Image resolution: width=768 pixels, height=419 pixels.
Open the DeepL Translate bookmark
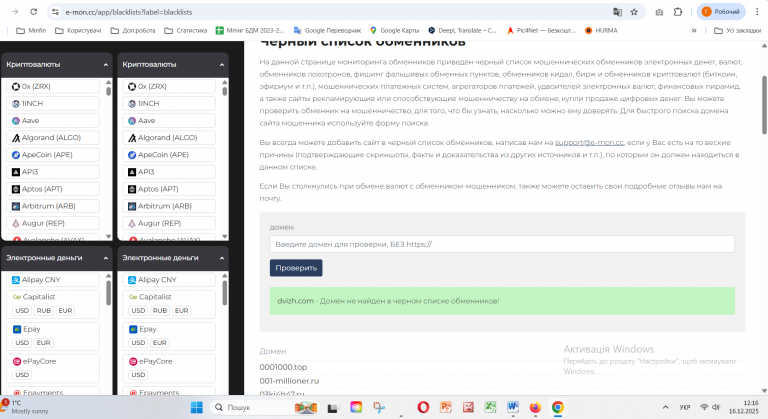coord(462,30)
